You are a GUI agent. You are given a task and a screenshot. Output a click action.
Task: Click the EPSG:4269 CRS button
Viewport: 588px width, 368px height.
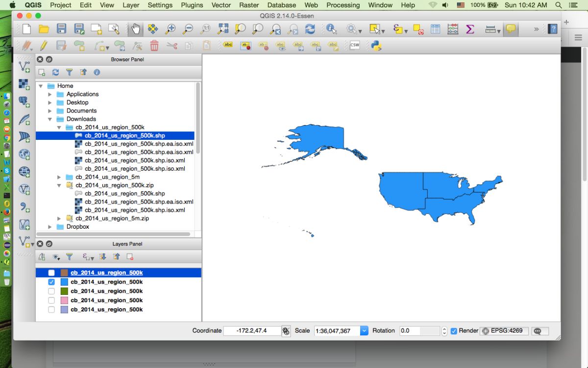[x=504, y=331]
